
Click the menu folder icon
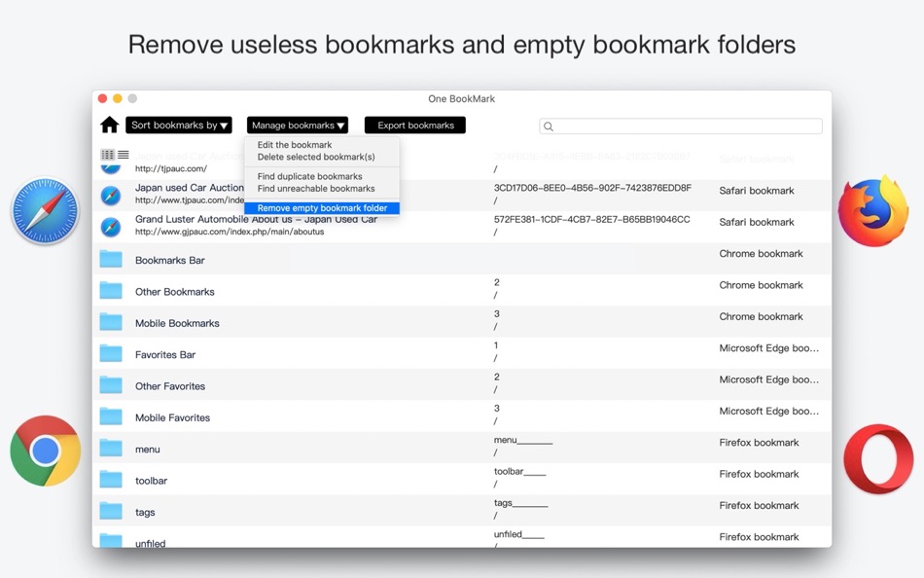point(111,449)
